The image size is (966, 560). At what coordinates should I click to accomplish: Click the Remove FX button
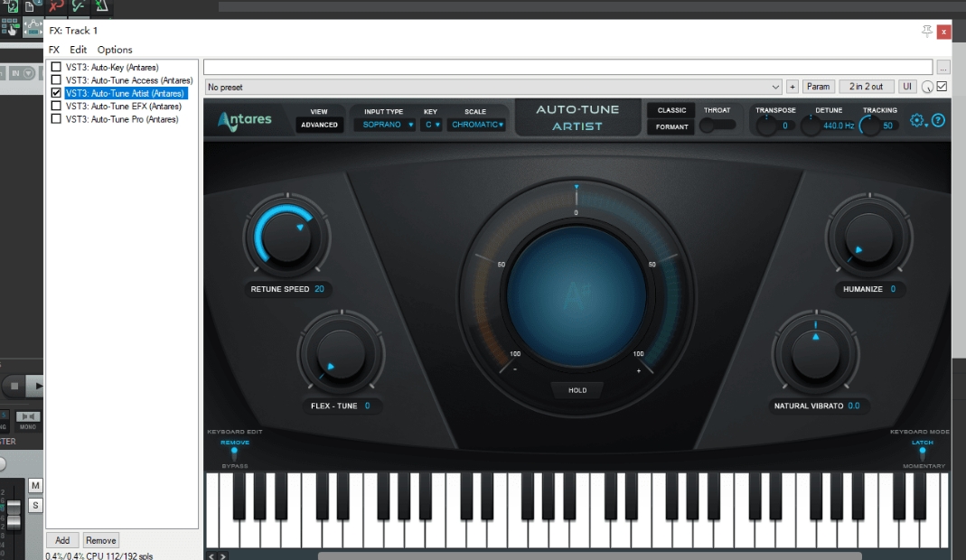(100, 540)
